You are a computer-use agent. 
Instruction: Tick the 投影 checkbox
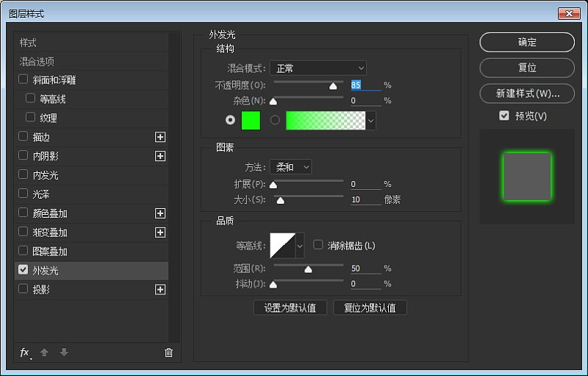(x=24, y=289)
